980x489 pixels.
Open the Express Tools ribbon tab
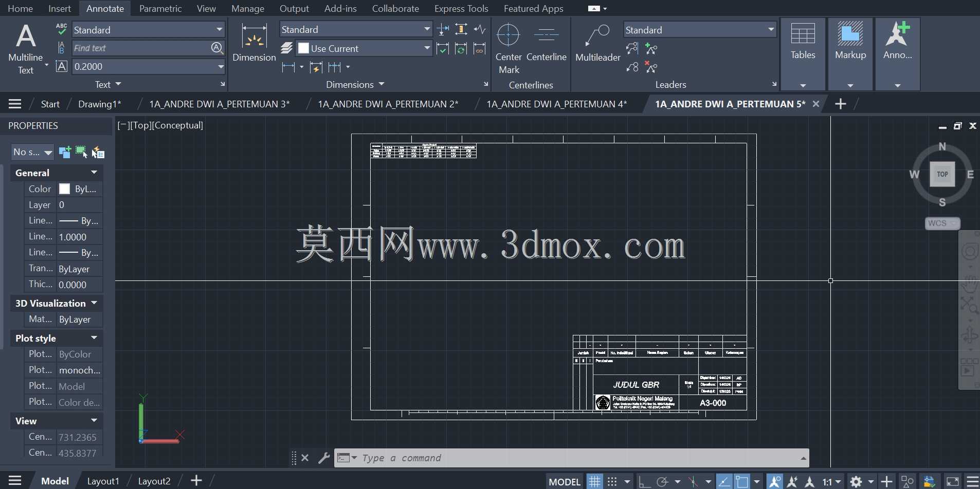point(461,8)
